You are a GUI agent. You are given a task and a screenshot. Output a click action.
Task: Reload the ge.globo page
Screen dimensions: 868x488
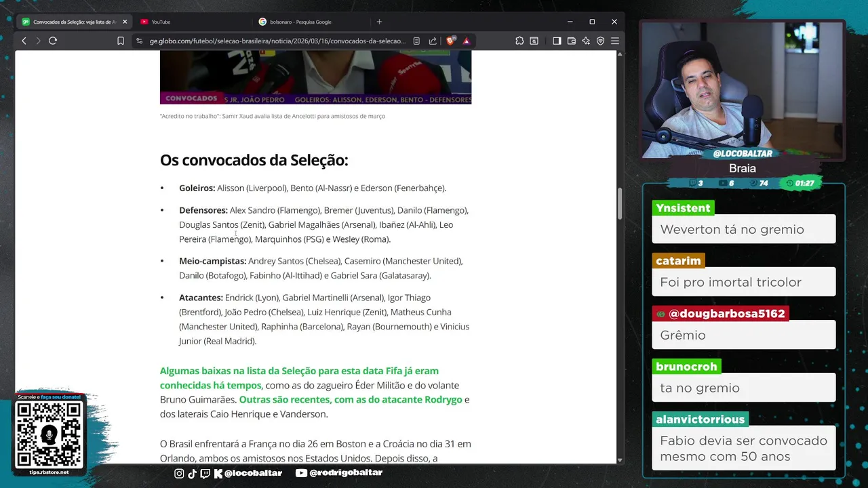[x=53, y=41]
